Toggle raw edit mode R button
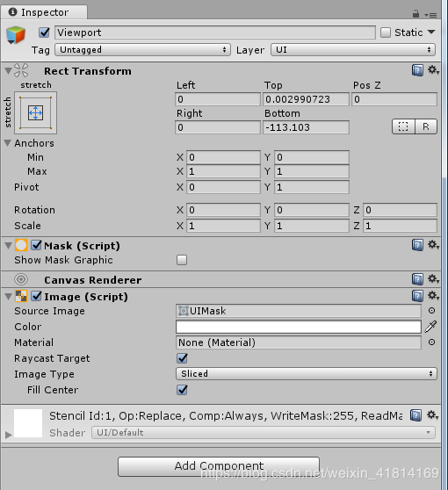448x490 pixels. click(x=426, y=126)
